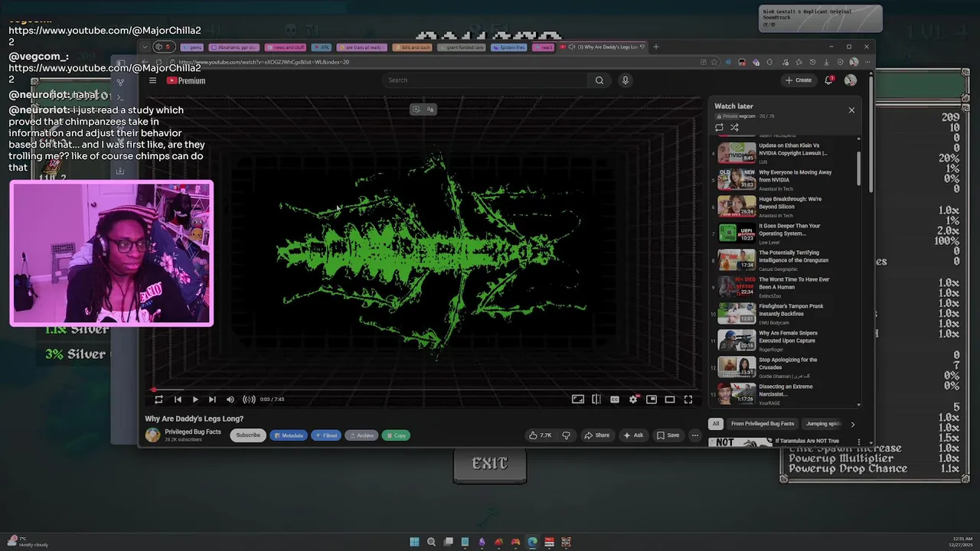Image resolution: width=980 pixels, height=551 pixels.
Task: Seek along the red video progress bar
Action: pos(424,390)
